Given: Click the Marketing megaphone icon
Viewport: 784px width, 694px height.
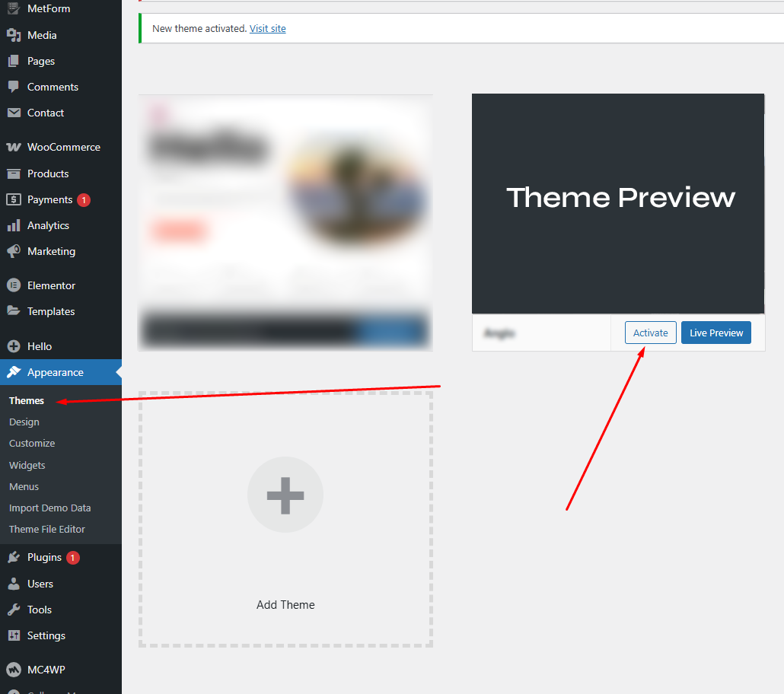Looking at the screenshot, I should (14, 251).
